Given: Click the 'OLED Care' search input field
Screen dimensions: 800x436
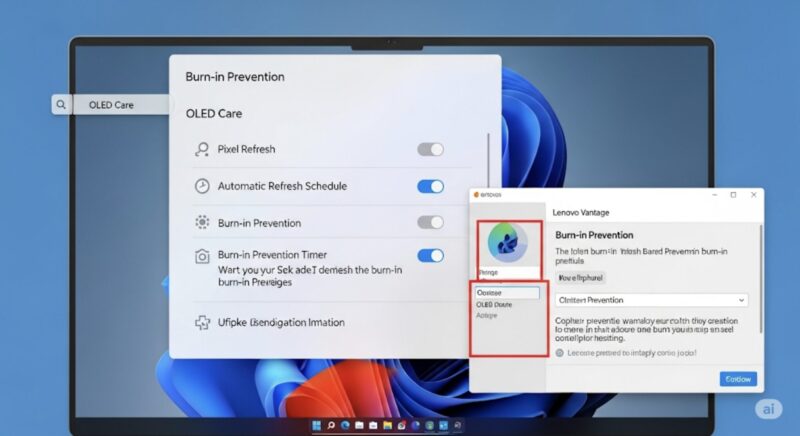Looking at the screenshot, I should point(121,105).
